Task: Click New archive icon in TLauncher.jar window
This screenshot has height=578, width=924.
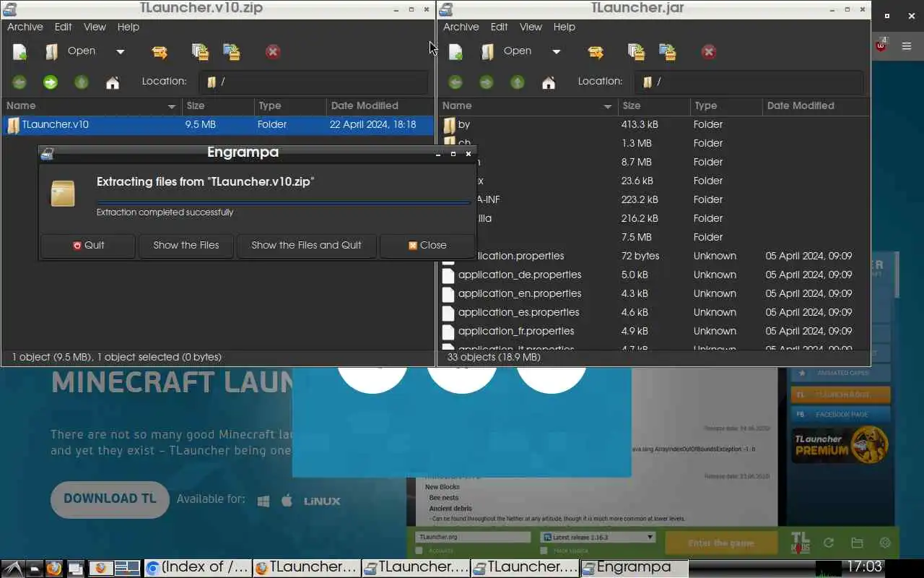Action: tap(456, 51)
